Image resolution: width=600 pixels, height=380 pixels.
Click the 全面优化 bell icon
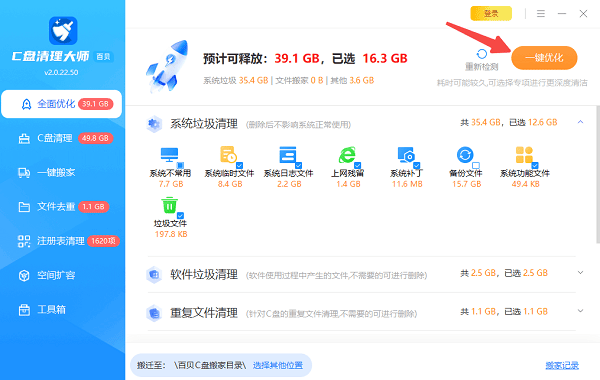26,104
